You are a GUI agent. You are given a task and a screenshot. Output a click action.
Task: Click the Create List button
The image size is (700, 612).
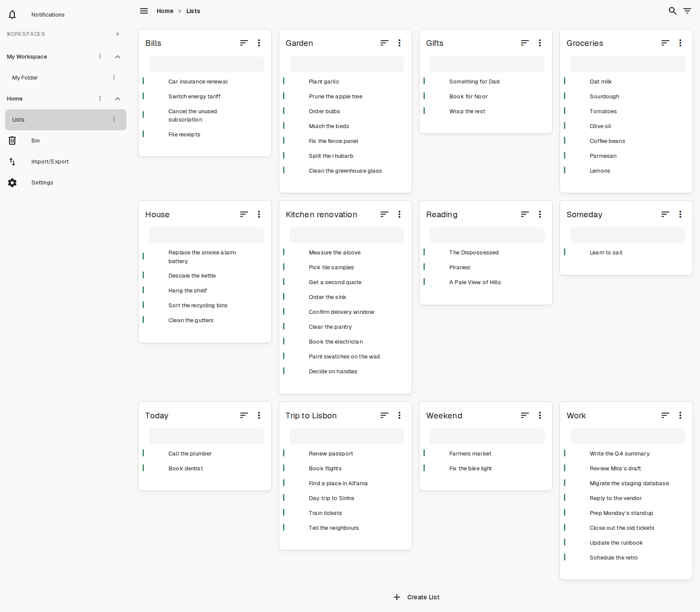[x=416, y=597]
